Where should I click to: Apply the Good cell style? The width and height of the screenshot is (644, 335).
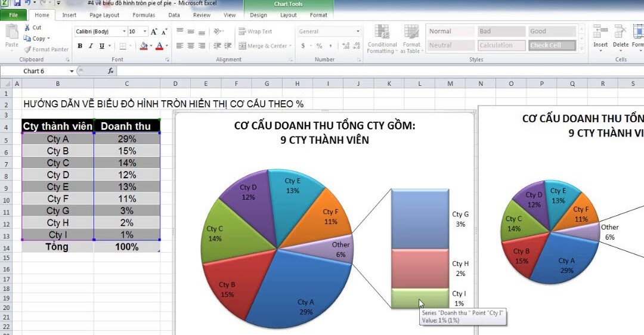click(552, 31)
